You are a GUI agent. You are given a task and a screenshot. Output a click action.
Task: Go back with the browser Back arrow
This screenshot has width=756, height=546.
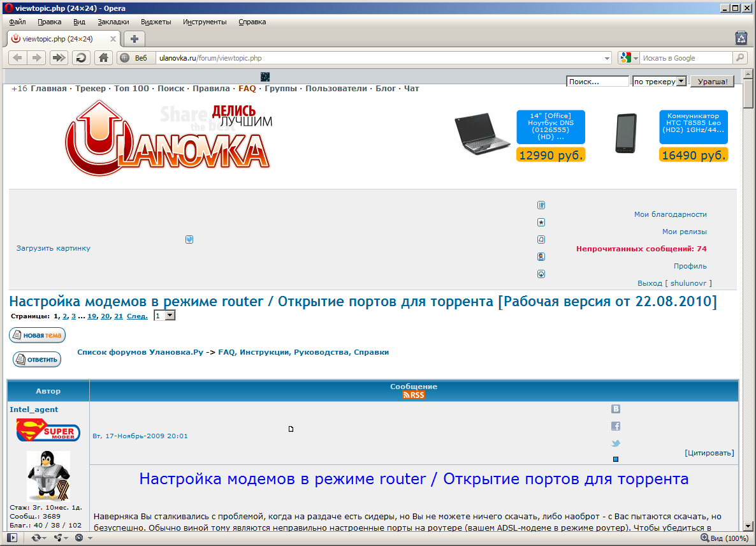pos(18,58)
